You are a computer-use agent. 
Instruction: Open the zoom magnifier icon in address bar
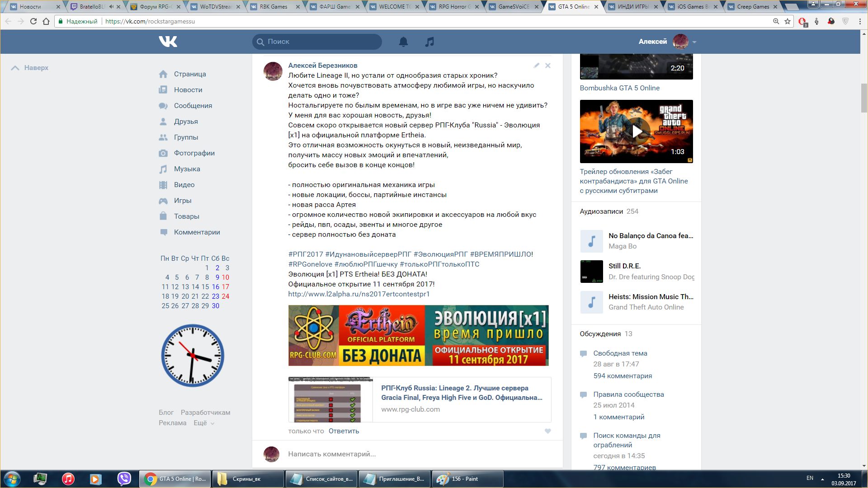[776, 21]
